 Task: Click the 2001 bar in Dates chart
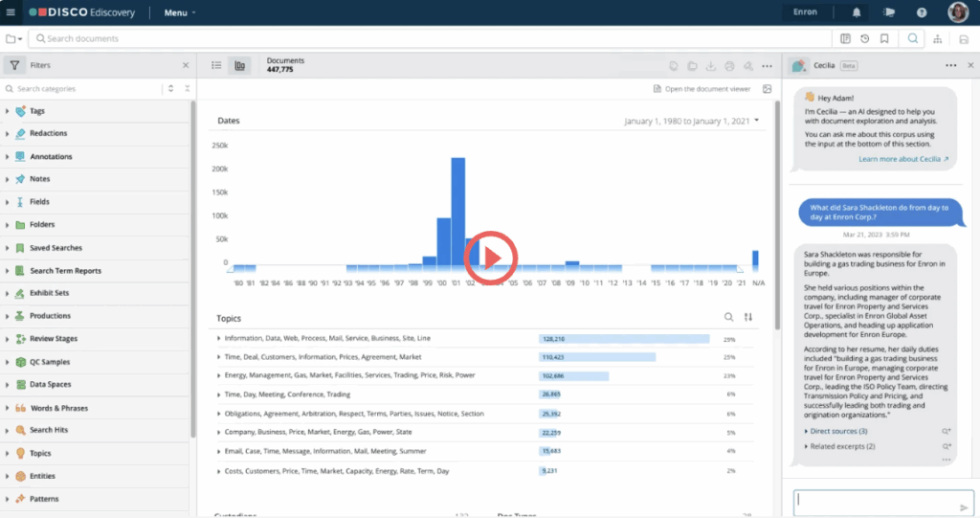[457, 211]
